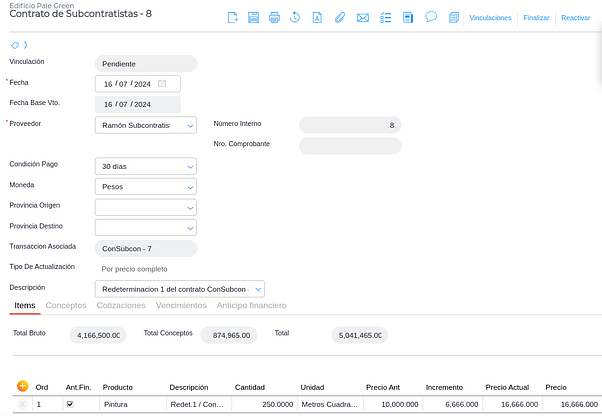The height and width of the screenshot is (416, 602).
Task: Click the printer icon in toolbar
Action: click(274, 18)
